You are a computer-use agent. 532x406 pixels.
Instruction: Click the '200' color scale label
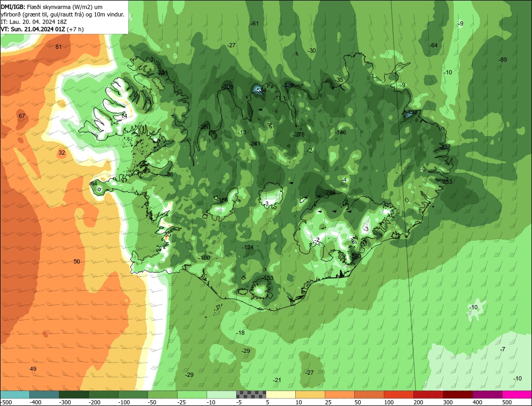(x=418, y=402)
